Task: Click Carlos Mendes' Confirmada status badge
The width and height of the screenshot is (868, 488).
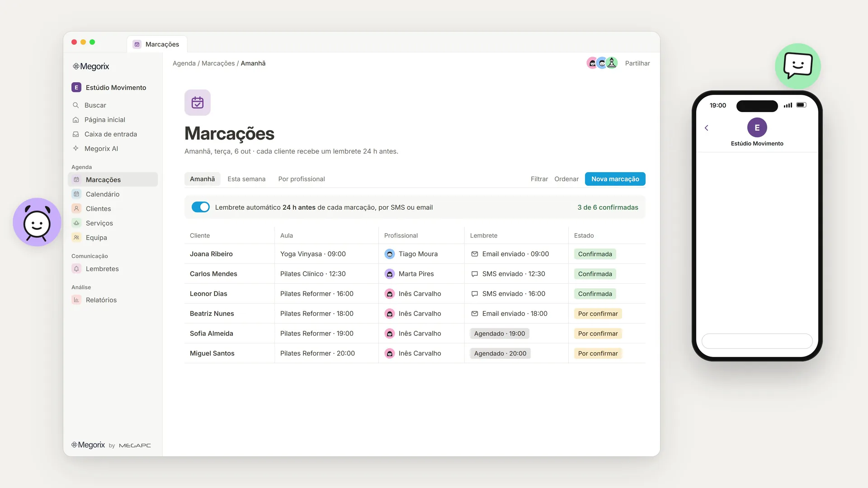Action: tap(595, 274)
